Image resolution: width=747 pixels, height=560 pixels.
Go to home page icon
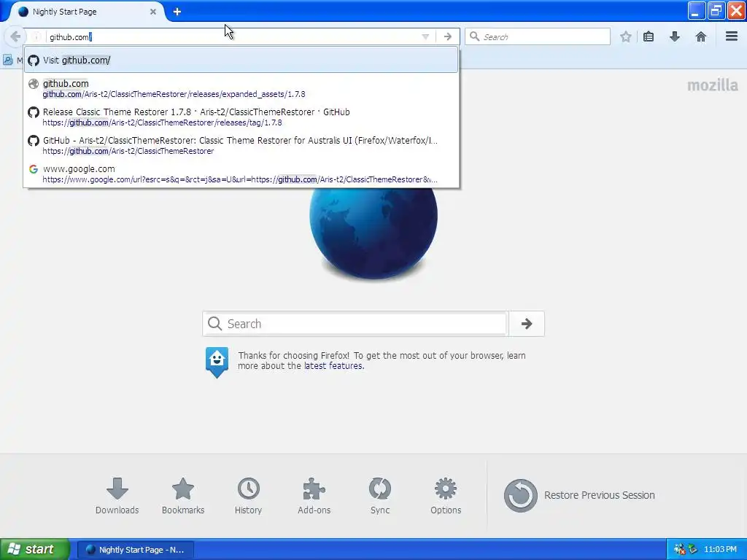[701, 36]
